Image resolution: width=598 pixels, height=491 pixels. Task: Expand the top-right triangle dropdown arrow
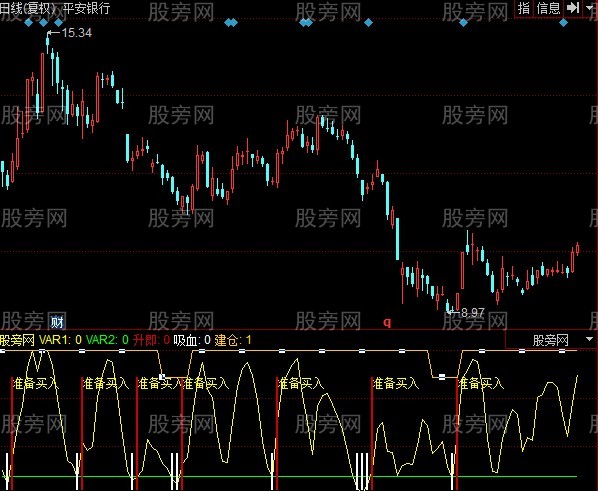point(590,8)
